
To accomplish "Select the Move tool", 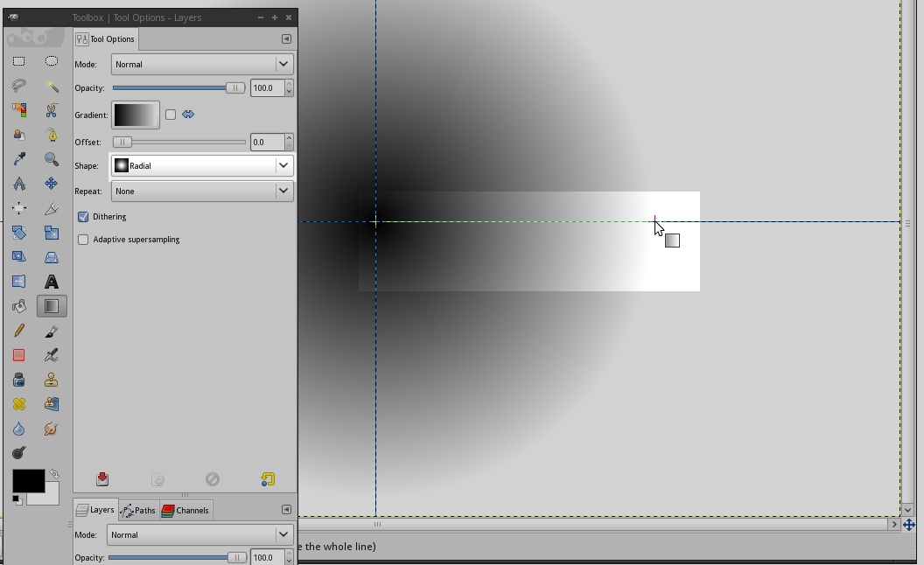I will tap(52, 184).
